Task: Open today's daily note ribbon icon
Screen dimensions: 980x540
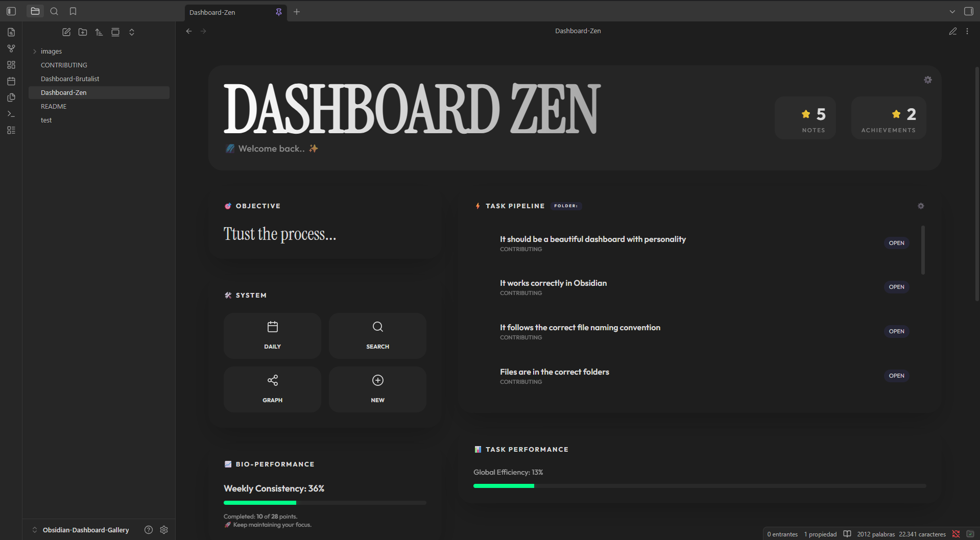Action: (11, 81)
